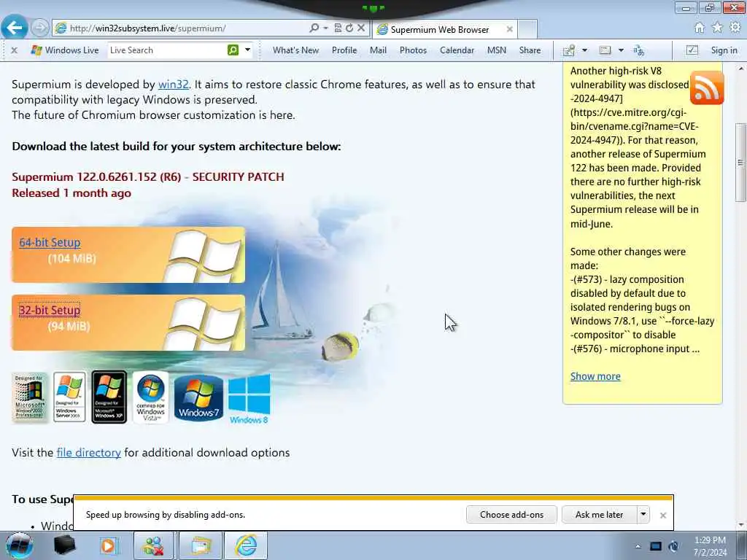747x560 pixels.
Task: Click the Windows 7 logo badge
Action: 198,397
